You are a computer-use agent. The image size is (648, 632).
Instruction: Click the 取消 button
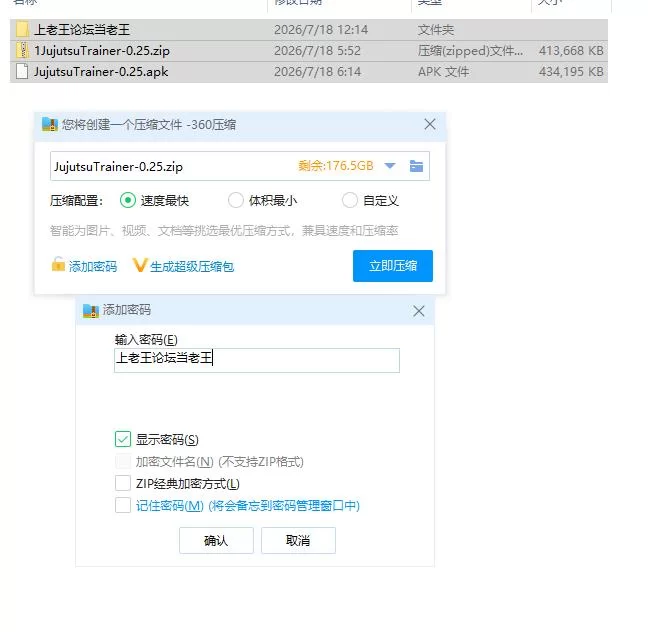pyautogui.click(x=298, y=540)
